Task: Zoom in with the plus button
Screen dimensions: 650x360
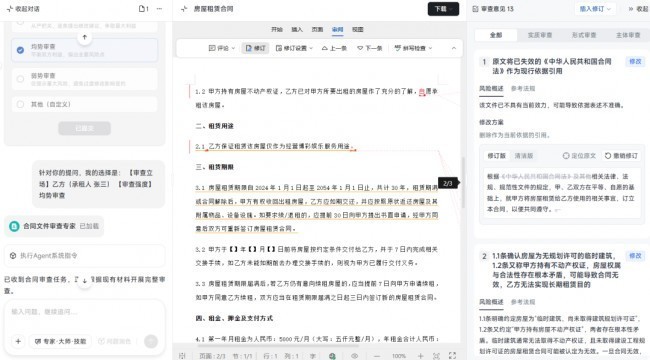Action: coord(421,356)
